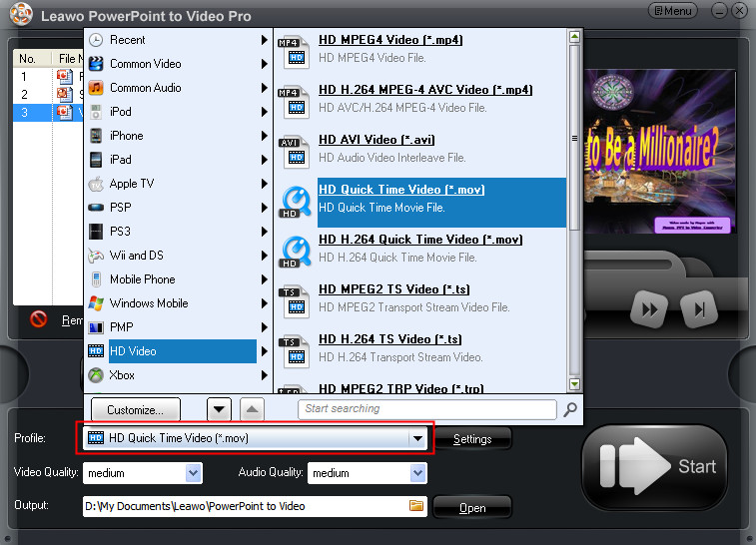Click the PSP console icon
This screenshot has width=756, height=545.
coord(96,208)
